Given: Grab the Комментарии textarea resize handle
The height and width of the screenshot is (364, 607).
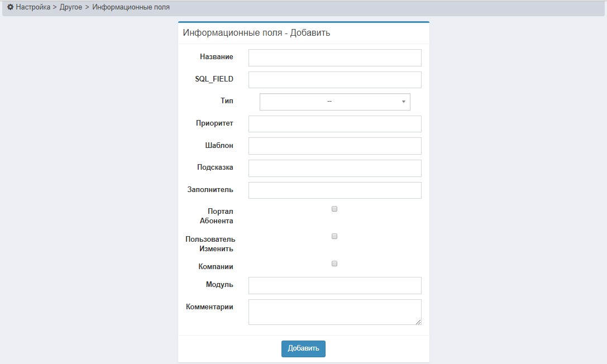Looking at the screenshot, I should [x=418, y=322].
